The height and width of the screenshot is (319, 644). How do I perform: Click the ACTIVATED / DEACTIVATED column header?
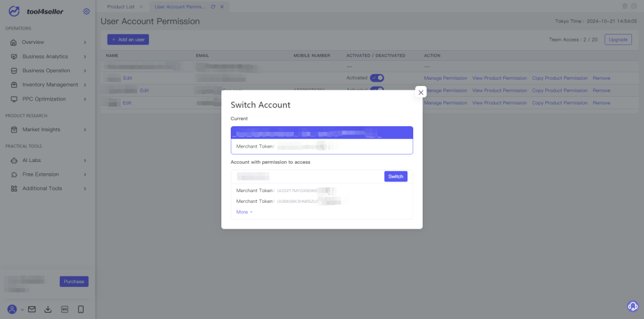[x=376, y=55]
